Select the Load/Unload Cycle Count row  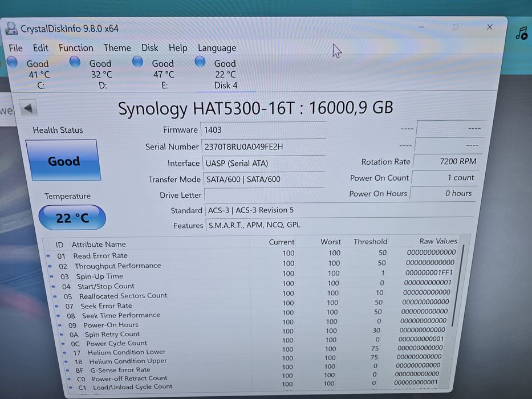[x=254, y=385]
